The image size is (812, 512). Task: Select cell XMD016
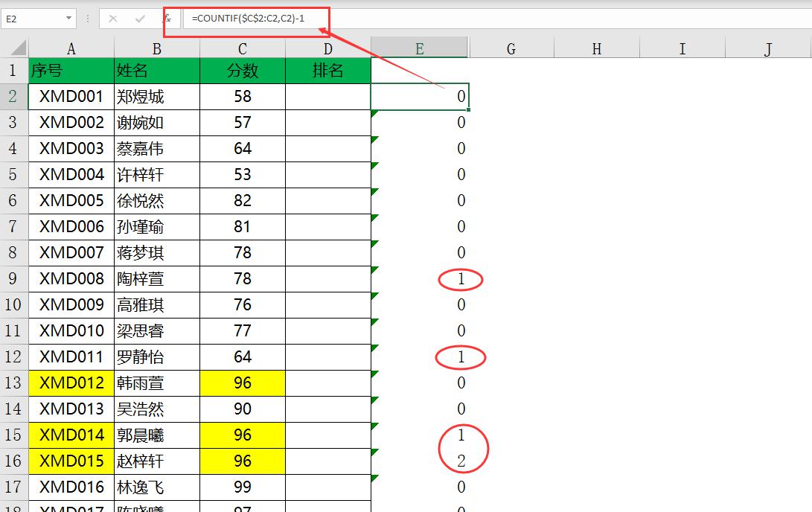(x=71, y=487)
